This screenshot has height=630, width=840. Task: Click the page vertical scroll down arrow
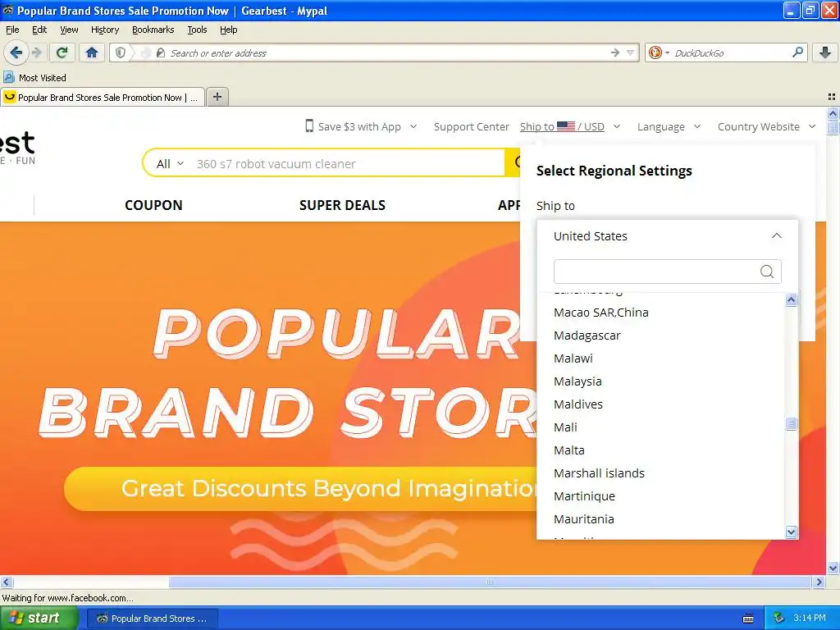point(833,568)
